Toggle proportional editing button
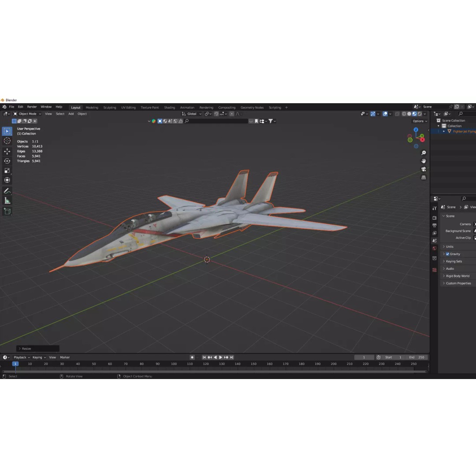Screen dimensions: 476x476 coord(232,114)
